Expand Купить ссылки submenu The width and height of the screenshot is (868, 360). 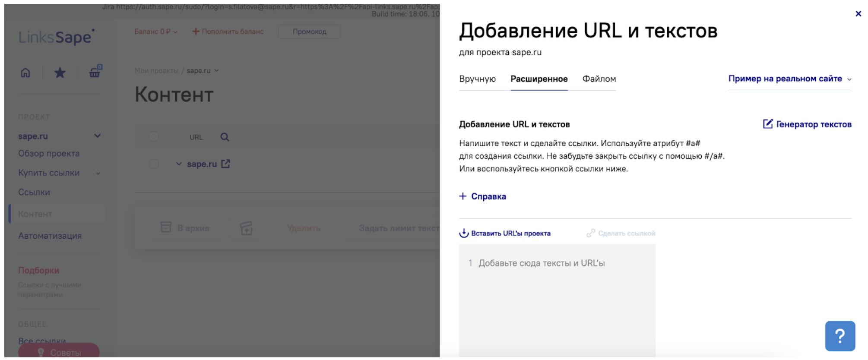[x=98, y=173]
